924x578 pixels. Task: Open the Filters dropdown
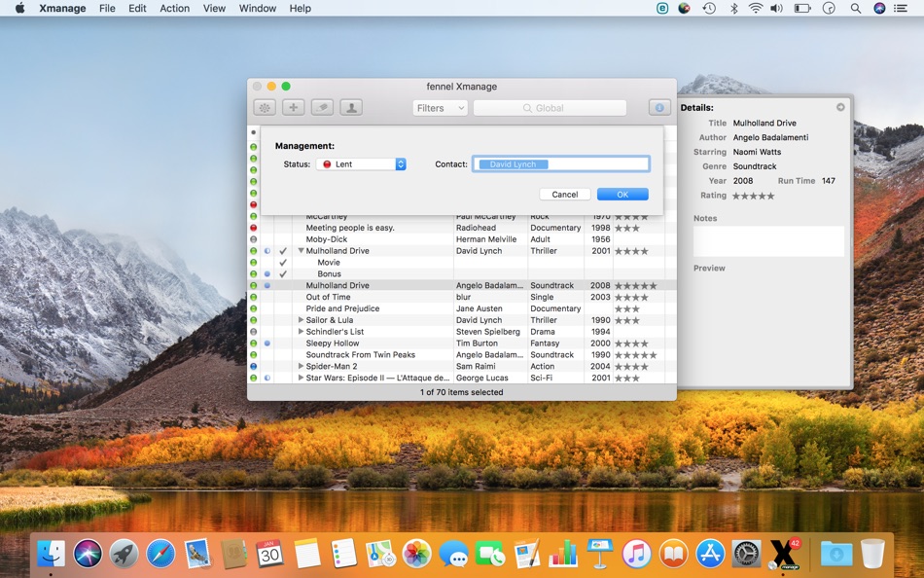coord(440,108)
